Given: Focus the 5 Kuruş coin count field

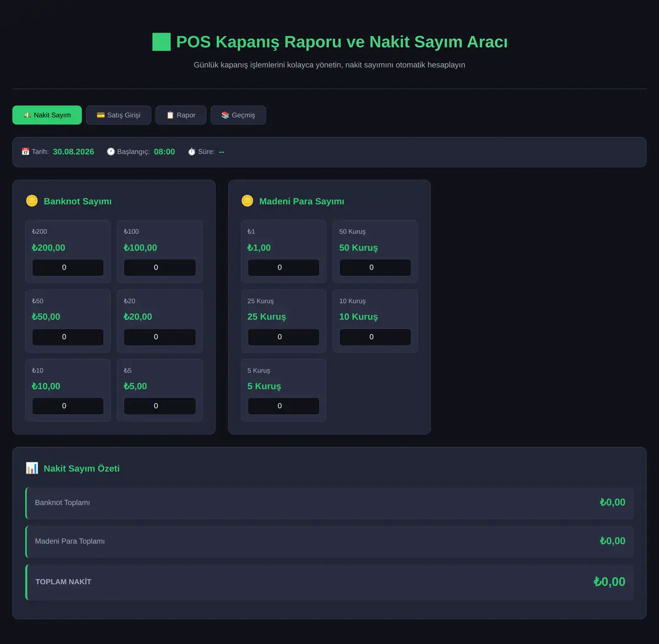Looking at the screenshot, I should point(283,406).
